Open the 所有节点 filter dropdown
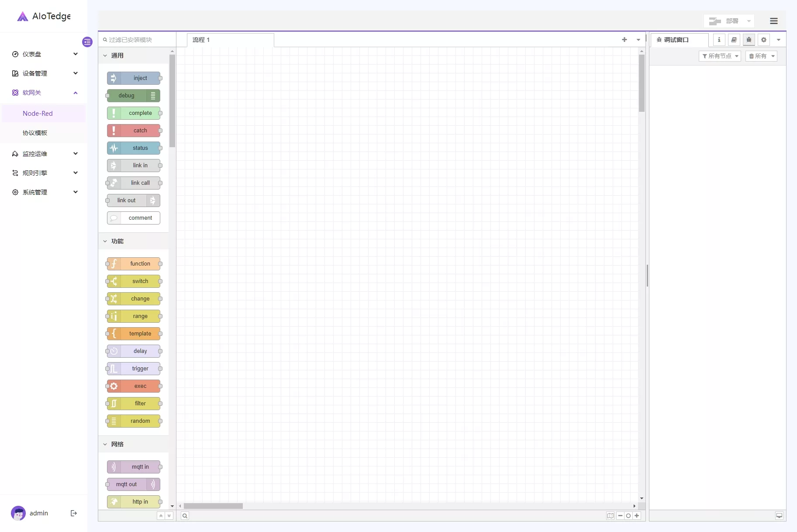Image resolution: width=797 pixels, height=532 pixels. point(720,56)
